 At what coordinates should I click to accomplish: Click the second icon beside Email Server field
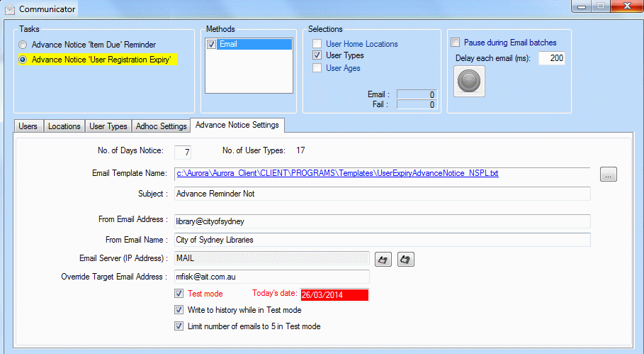pos(405,260)
